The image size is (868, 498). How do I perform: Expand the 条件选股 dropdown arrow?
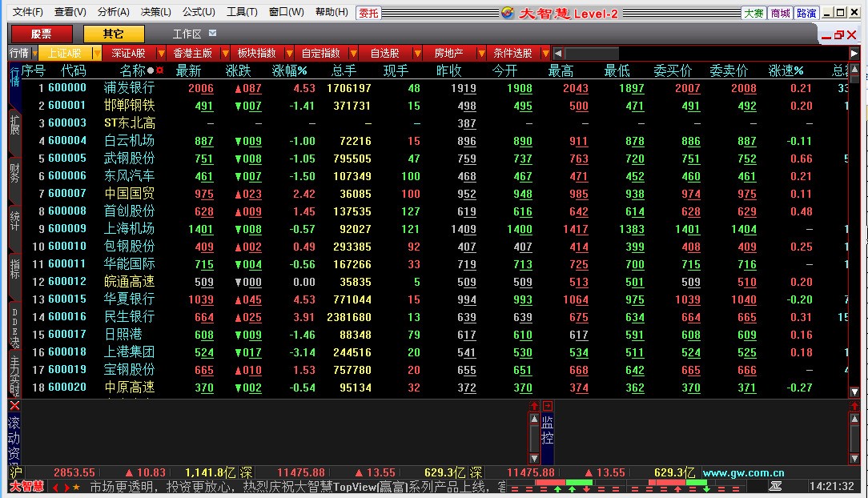545,54
